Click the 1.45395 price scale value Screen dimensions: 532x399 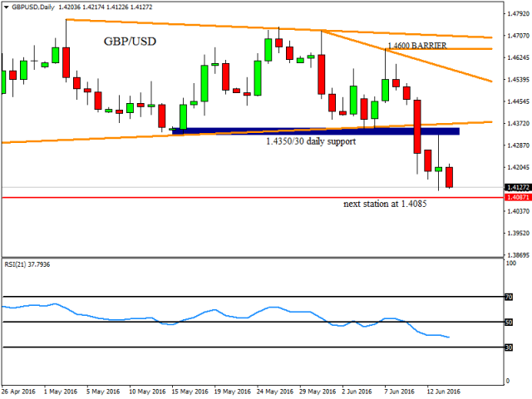(518, 80)
